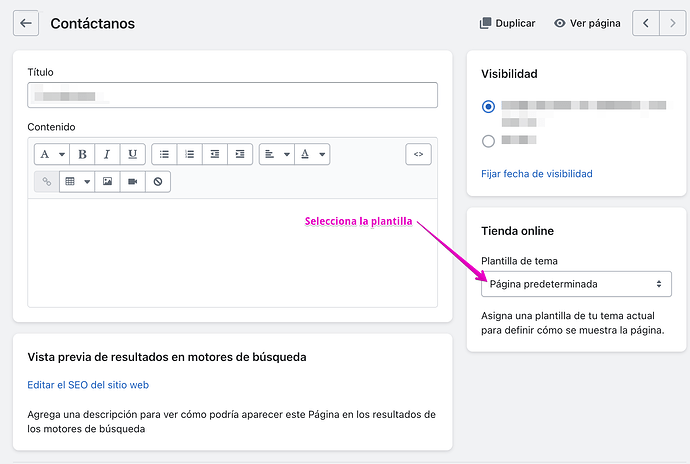The image size is (690, 464).
Task: Insert an image into the content
Action: click(107, 182)
